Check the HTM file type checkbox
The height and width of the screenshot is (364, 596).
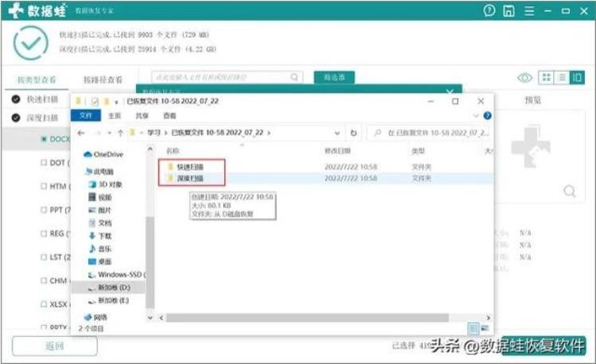44,186
